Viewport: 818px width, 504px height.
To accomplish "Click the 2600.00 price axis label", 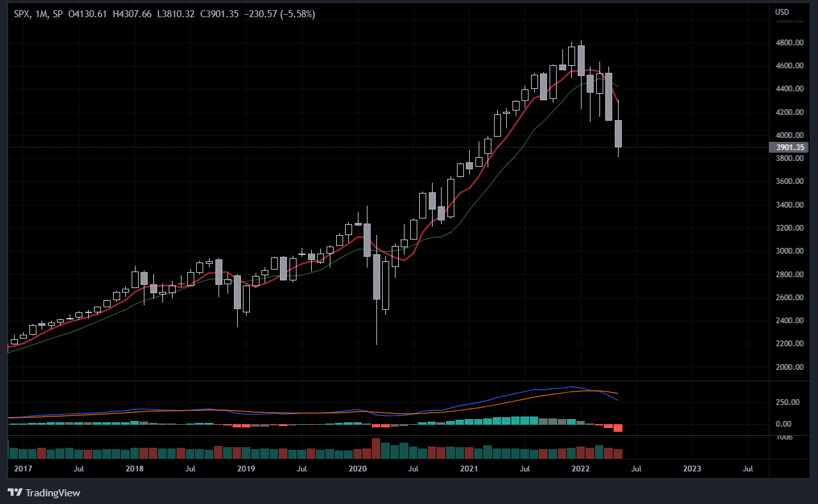I will (x=790, y=298).
